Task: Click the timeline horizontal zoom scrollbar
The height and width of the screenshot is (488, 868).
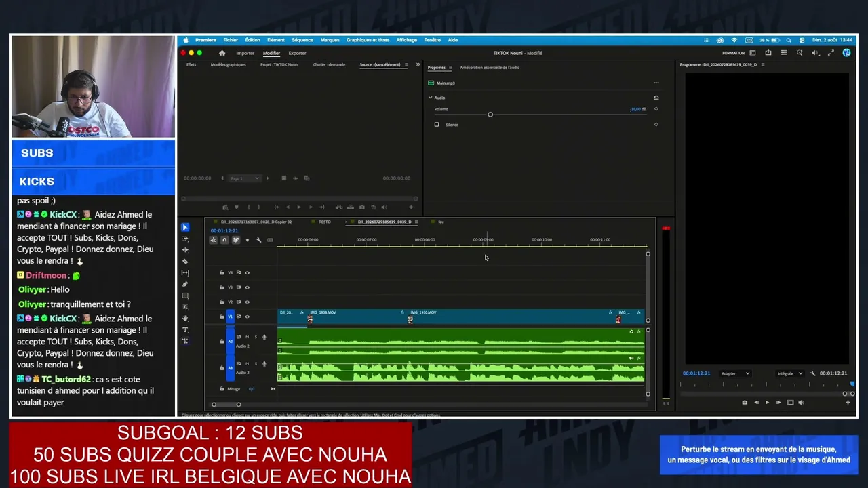Action: [x=226, y=405]
